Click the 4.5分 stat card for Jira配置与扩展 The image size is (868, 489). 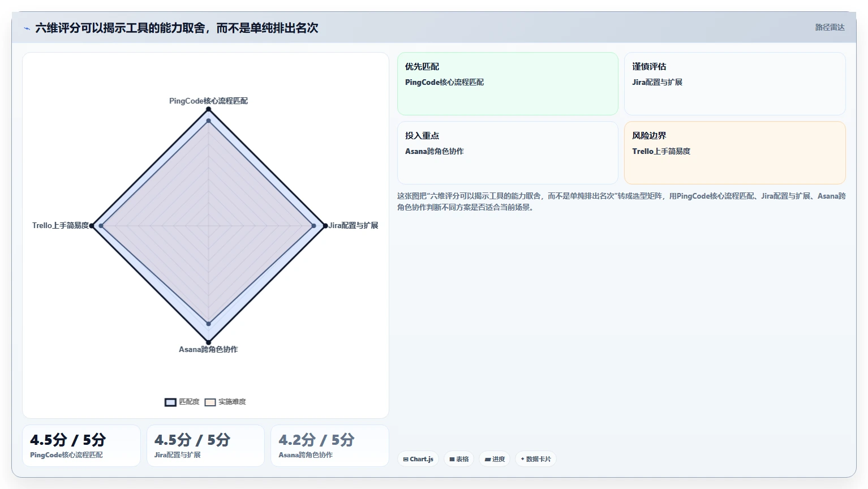pyautogui.click(x=205, y=446)
